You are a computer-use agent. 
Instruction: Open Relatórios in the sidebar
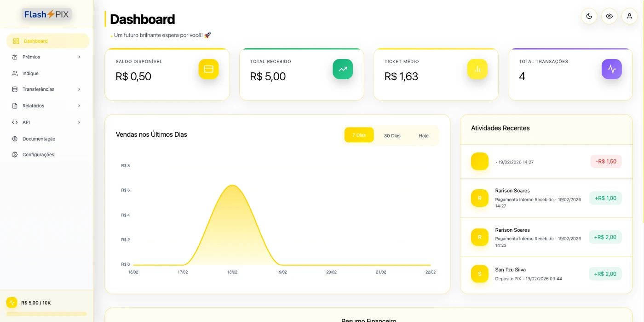coord(34,106)
